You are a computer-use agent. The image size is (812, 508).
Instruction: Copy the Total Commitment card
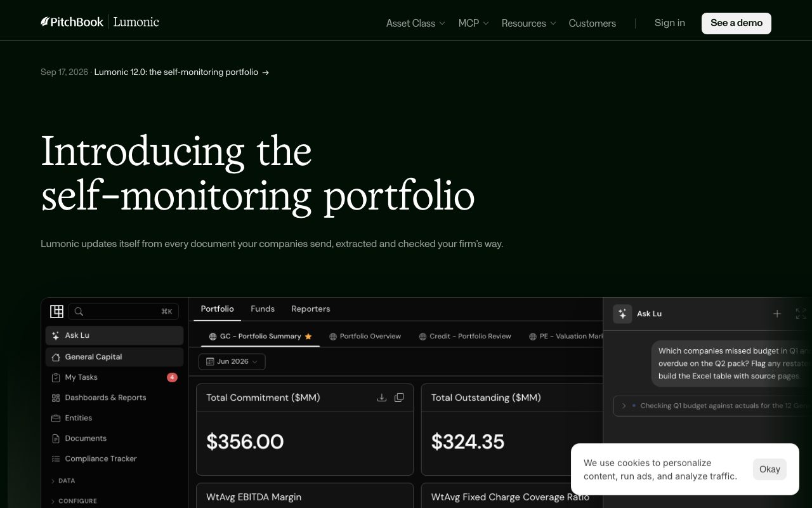(399, 398)
